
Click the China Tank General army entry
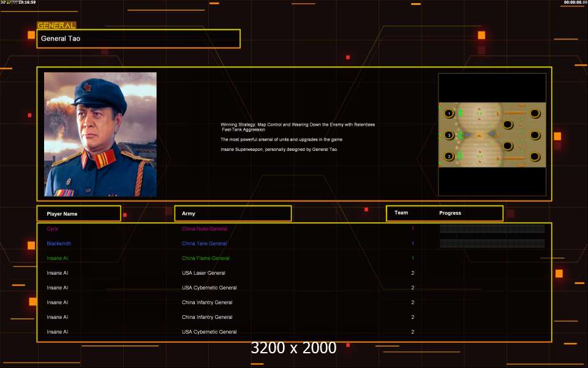pos(205,243)
